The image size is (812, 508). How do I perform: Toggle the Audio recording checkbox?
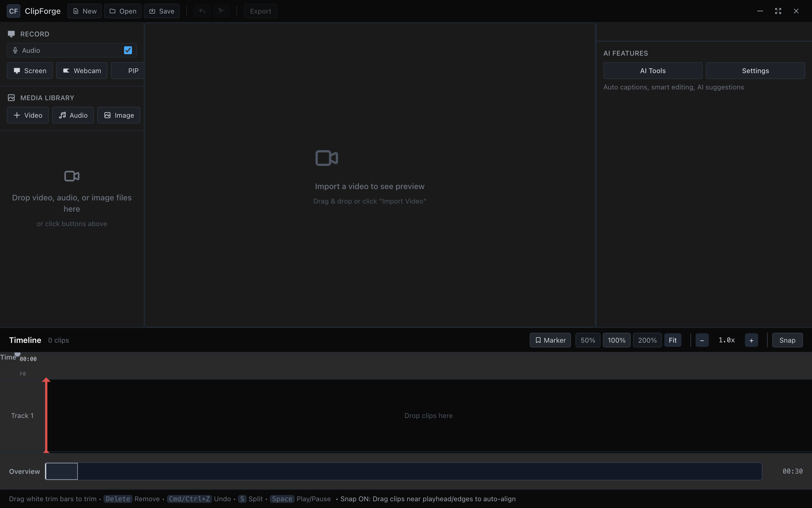coord(128,51)
